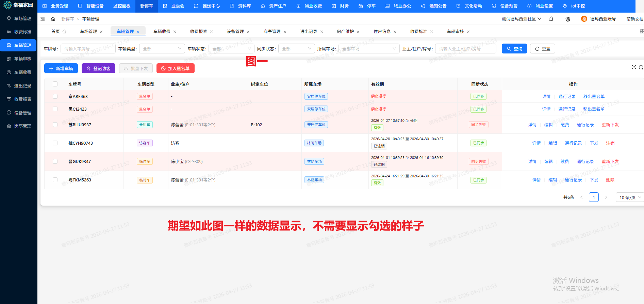Open 设备管理 in the left sidebar
The width and height of the screenshot is (644, 304).
click(22, 113)
